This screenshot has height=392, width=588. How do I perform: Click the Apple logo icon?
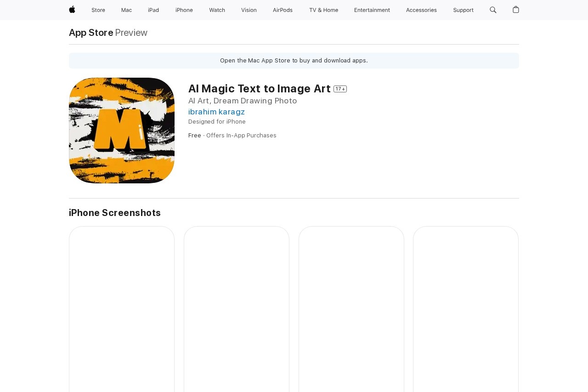pos(72,10)
